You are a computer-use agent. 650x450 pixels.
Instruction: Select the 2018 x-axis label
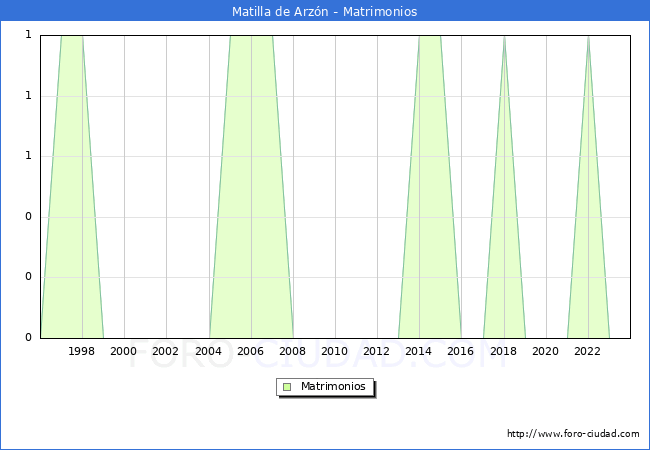(503, 351)
